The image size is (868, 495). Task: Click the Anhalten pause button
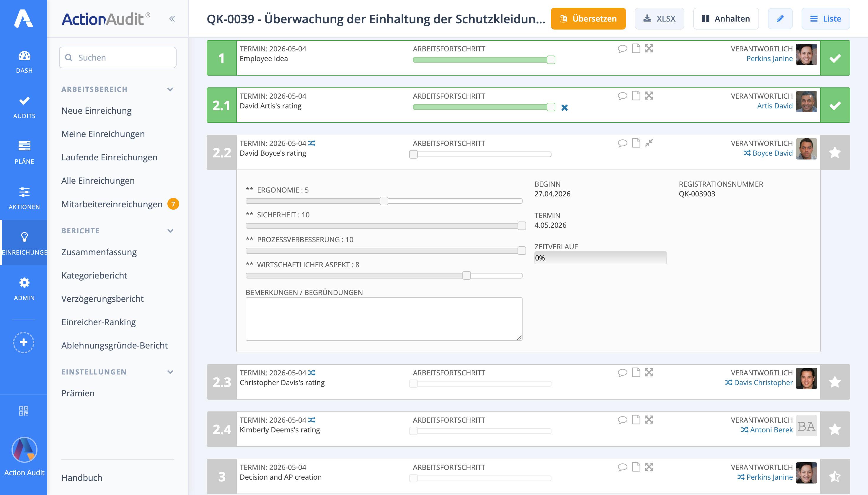click(726, 19)
